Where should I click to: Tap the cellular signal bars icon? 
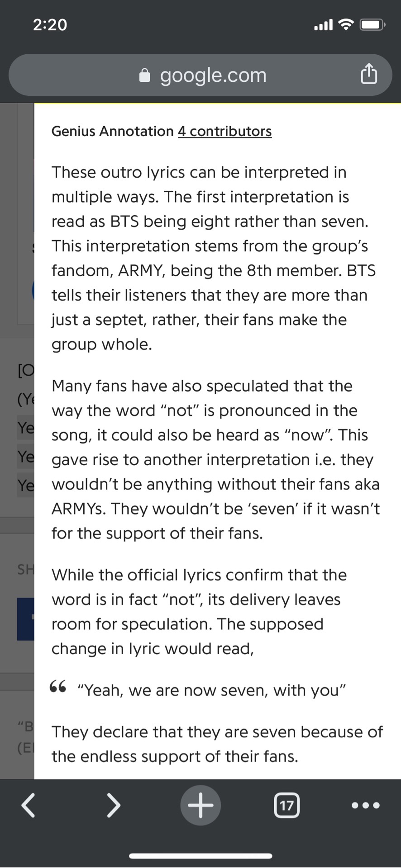click(323, 25)
